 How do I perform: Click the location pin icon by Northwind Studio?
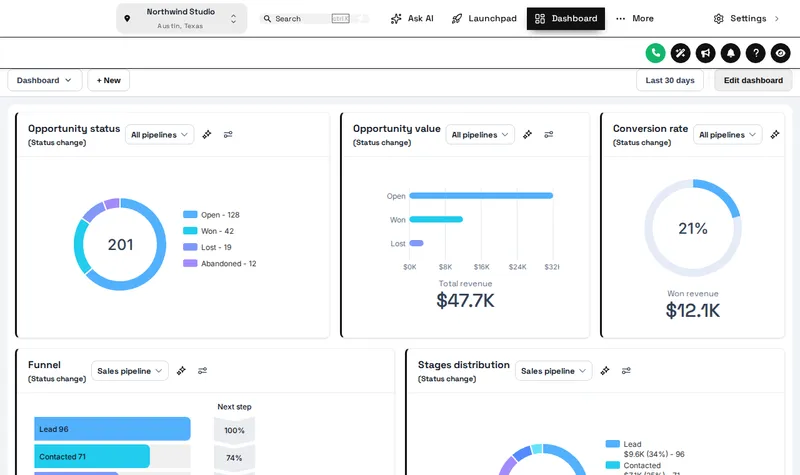(x=127, y=18)
